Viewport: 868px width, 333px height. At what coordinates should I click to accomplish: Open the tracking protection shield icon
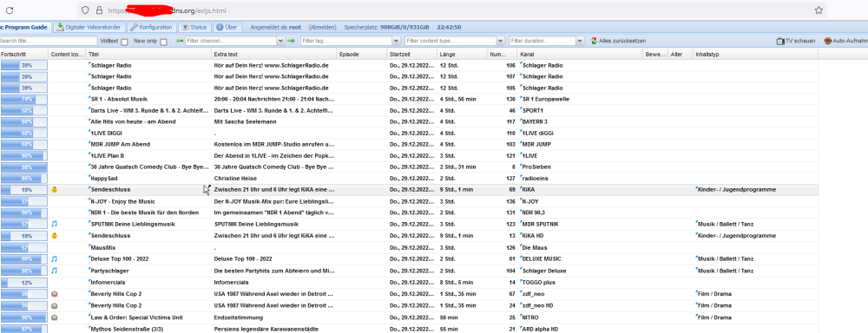coord(85,10)
